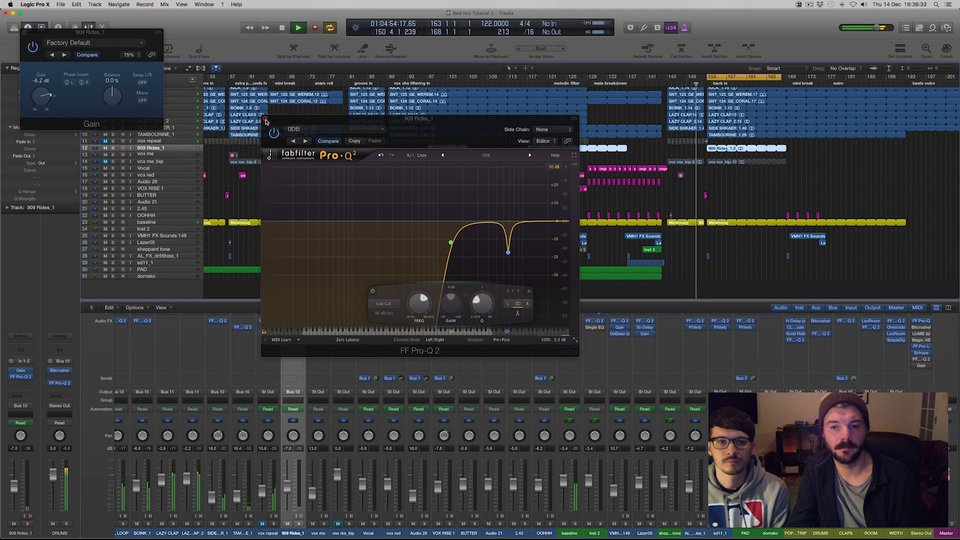Select the blue notch EQ band node
Image resolution: width=960 pixels, height=540 pixels.
[508, 252]
